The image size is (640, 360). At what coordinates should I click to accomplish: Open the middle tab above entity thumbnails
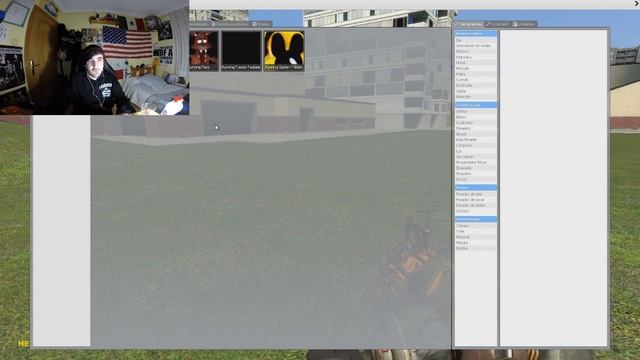tap(230, 24)
